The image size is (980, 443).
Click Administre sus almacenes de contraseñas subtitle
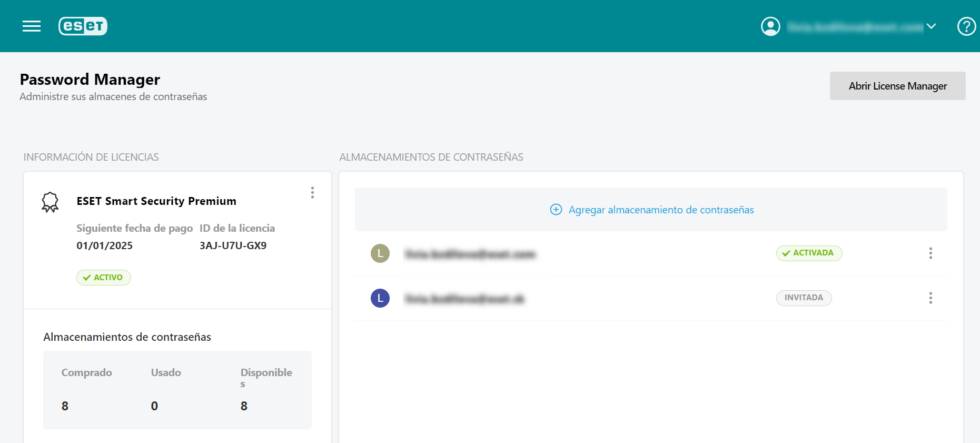[x=113, y=97]
